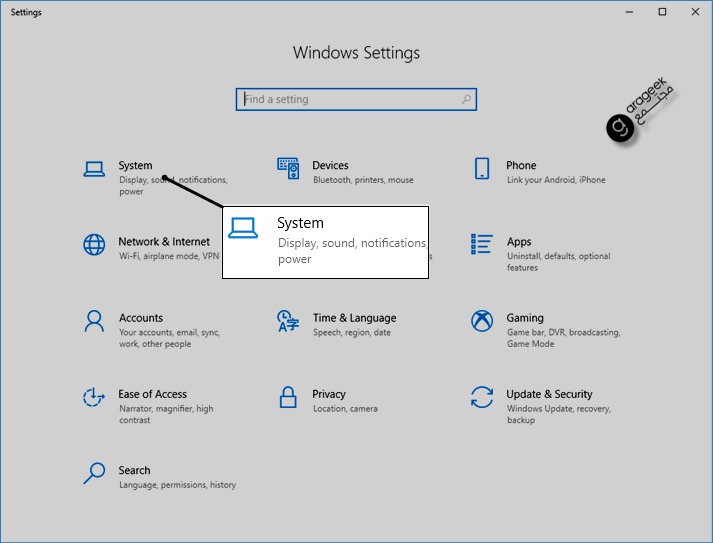Click the Apps list icon

(482, 244)
